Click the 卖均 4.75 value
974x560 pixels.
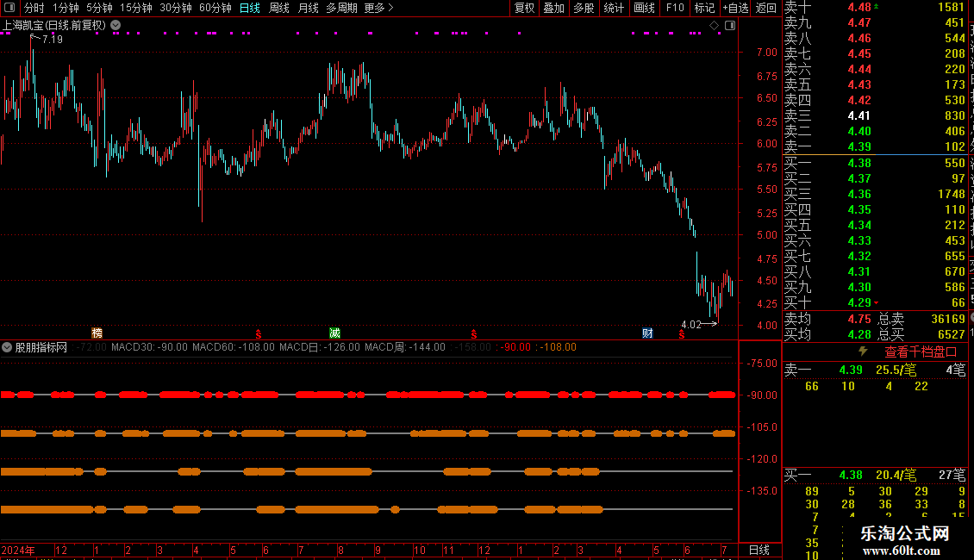click(859, 319)
